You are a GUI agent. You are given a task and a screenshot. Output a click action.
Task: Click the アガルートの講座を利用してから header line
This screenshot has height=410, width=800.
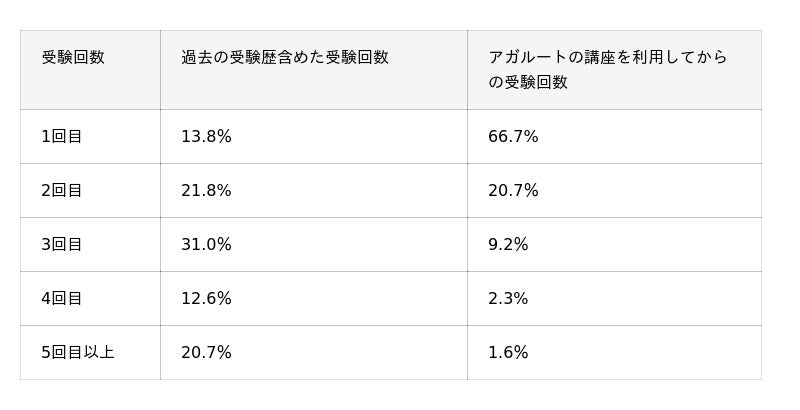(607, 58)
